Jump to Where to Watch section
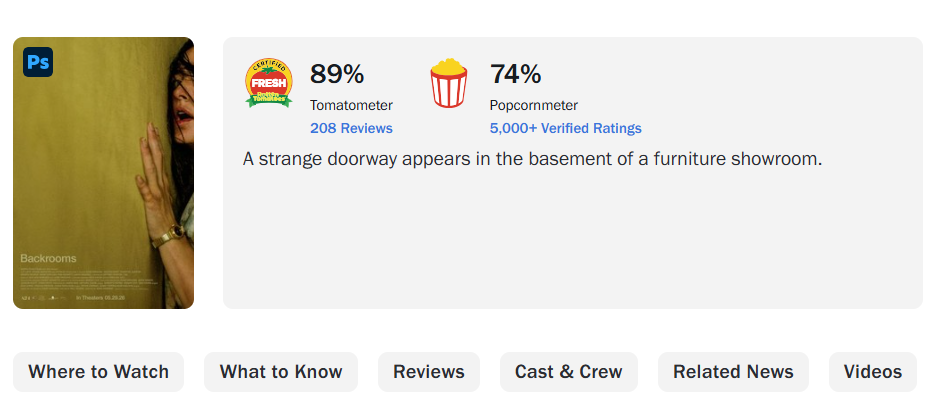This screenshot has height=401, width=946. click(98, 371)
